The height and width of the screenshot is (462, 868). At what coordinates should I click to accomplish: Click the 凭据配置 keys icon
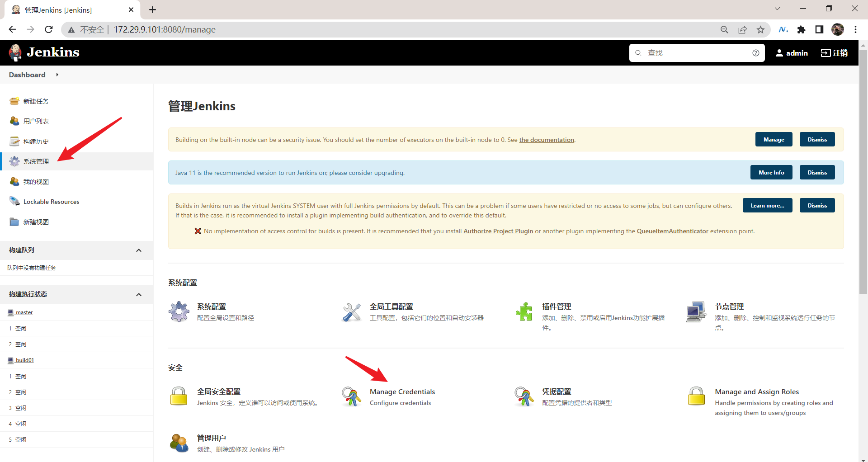tap(524, 396)
